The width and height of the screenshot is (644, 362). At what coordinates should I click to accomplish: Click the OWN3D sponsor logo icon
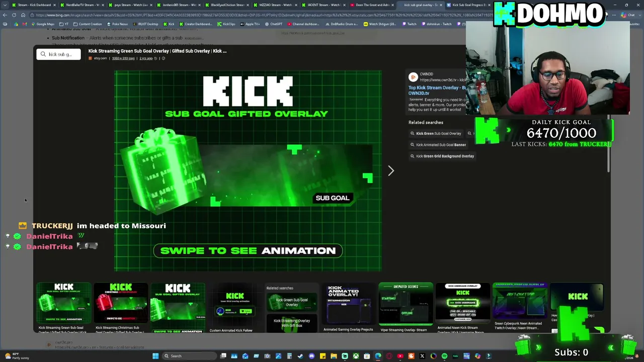pyautogui.click(x=413, y=77)
